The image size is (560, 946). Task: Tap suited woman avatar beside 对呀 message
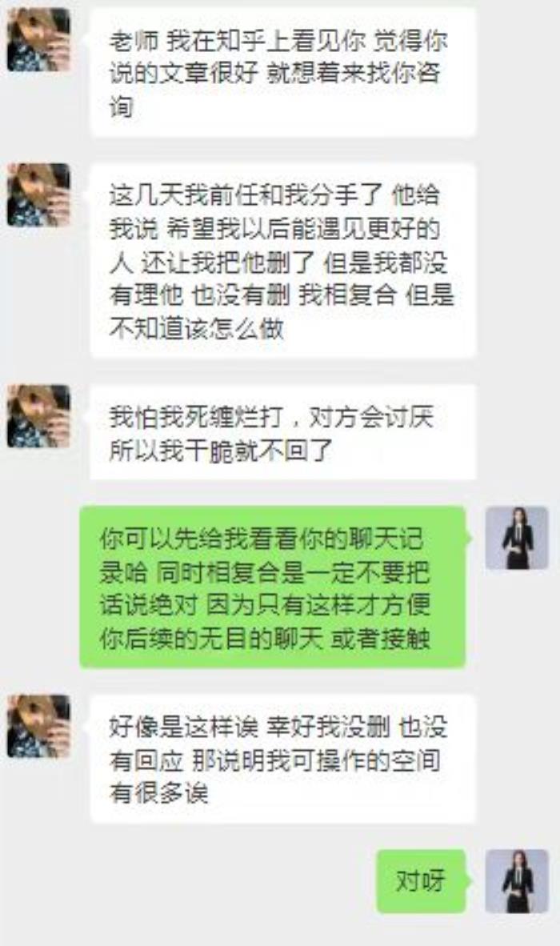point(517,881)
